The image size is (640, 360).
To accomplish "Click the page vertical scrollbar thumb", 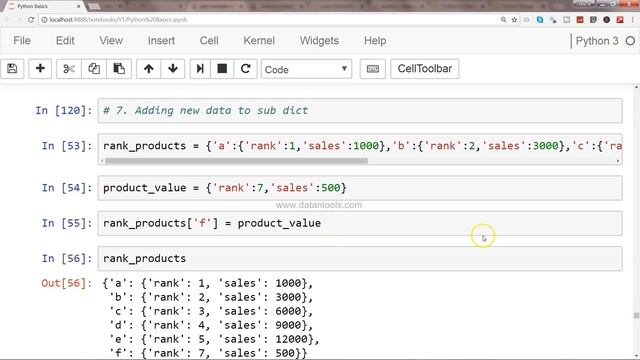I will click(636, 315).
